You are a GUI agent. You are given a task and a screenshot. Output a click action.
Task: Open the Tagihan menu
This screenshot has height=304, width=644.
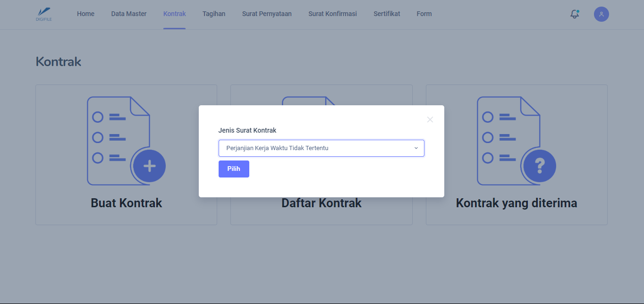click(214, 14)
